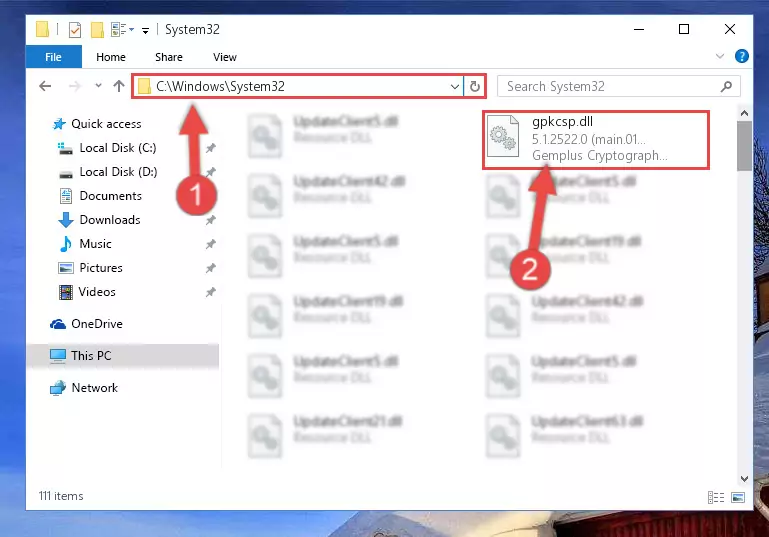Click the Quick access star icon
This screenshot has height=537, width=769.
(x=59, y=124)
